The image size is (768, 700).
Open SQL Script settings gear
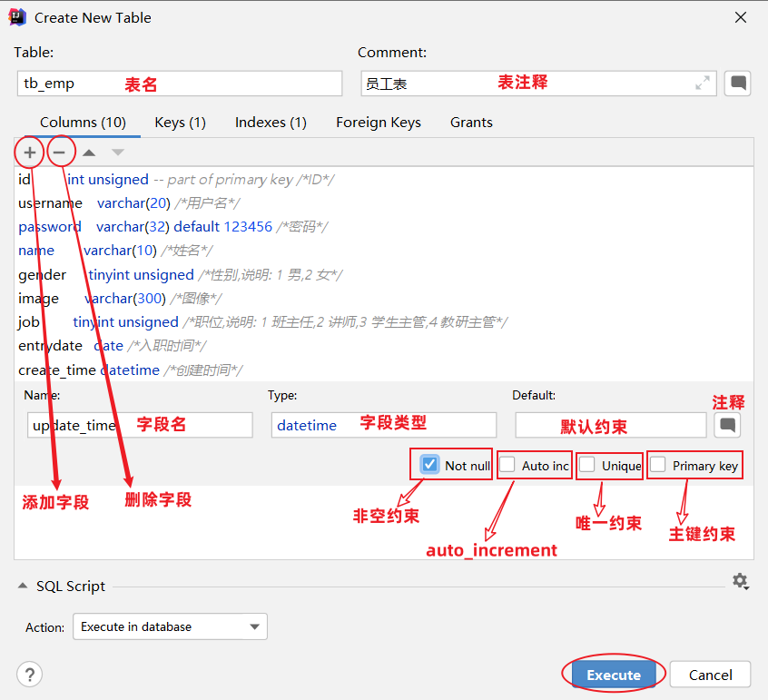(740, 580)
